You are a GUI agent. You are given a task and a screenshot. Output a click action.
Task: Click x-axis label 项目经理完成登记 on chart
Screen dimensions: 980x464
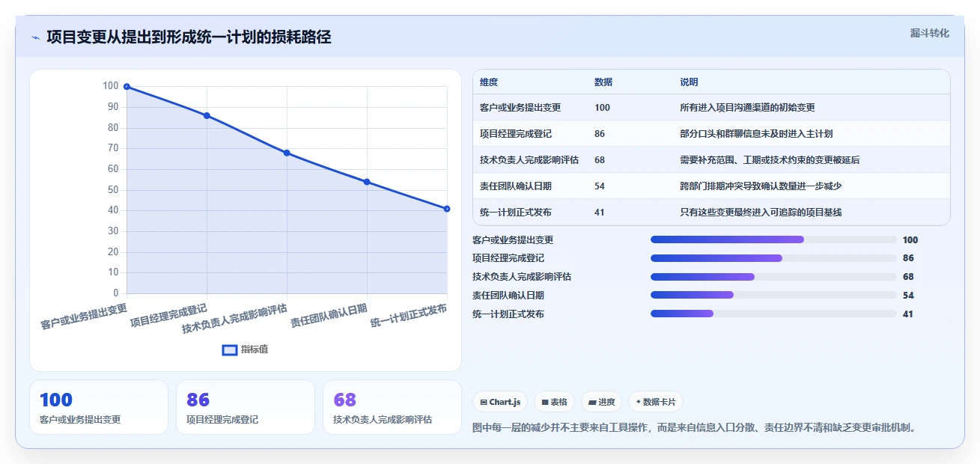tap(169, 316)
